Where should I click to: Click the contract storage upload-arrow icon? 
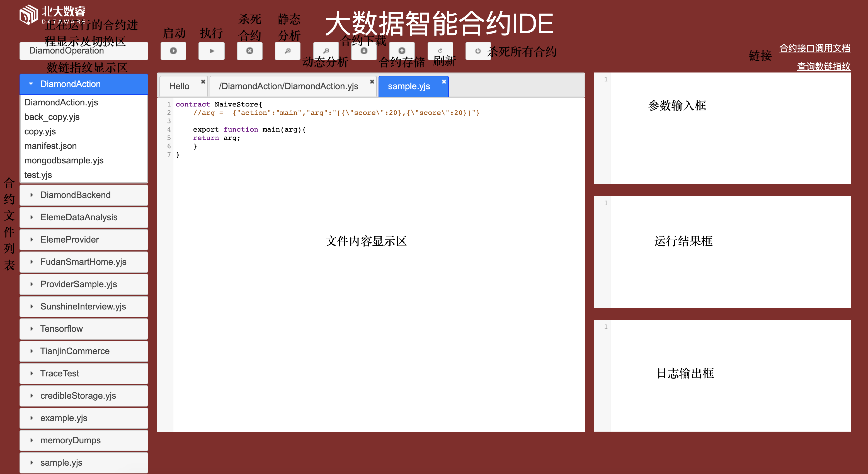click(402, 51)
